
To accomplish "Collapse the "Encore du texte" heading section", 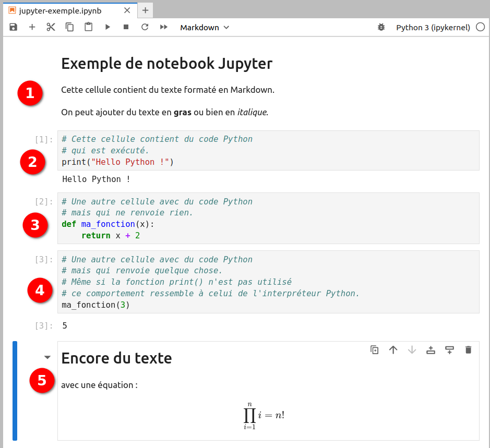I will point(47,357).
